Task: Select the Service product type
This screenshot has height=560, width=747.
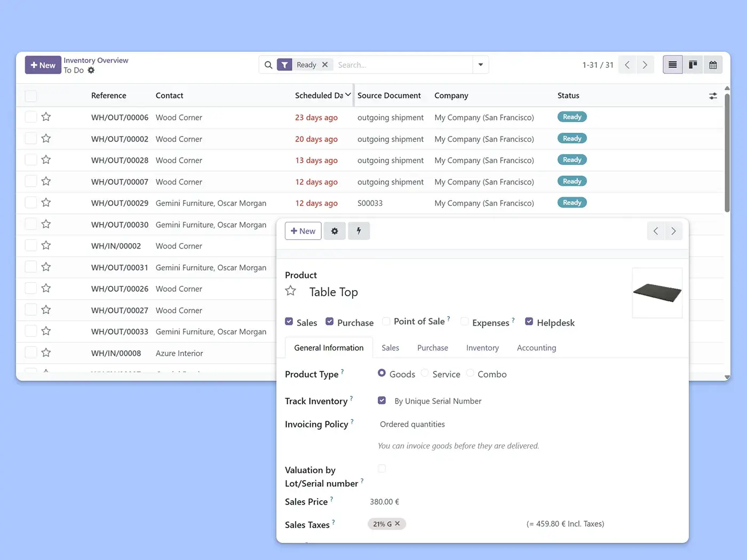Action: click(425, 373)
